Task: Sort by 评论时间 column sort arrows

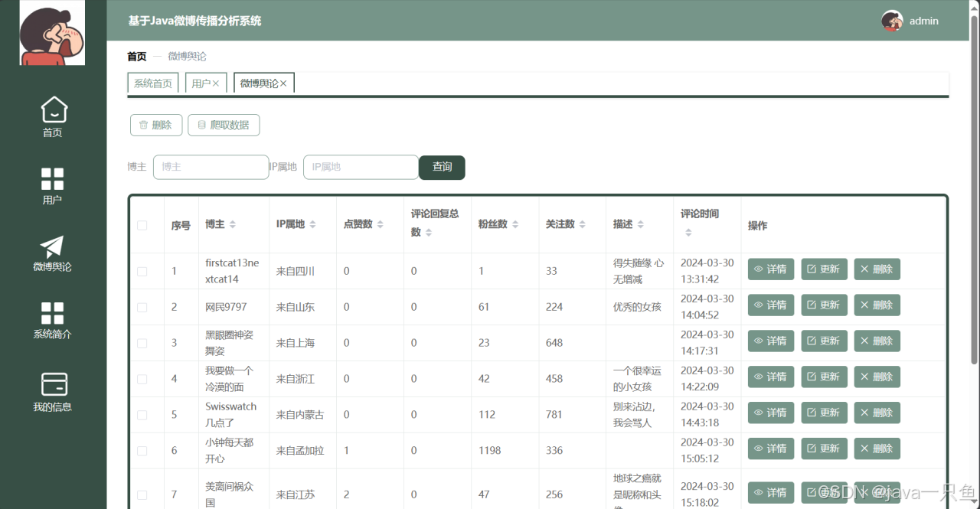Action: [x=688, y=233]
